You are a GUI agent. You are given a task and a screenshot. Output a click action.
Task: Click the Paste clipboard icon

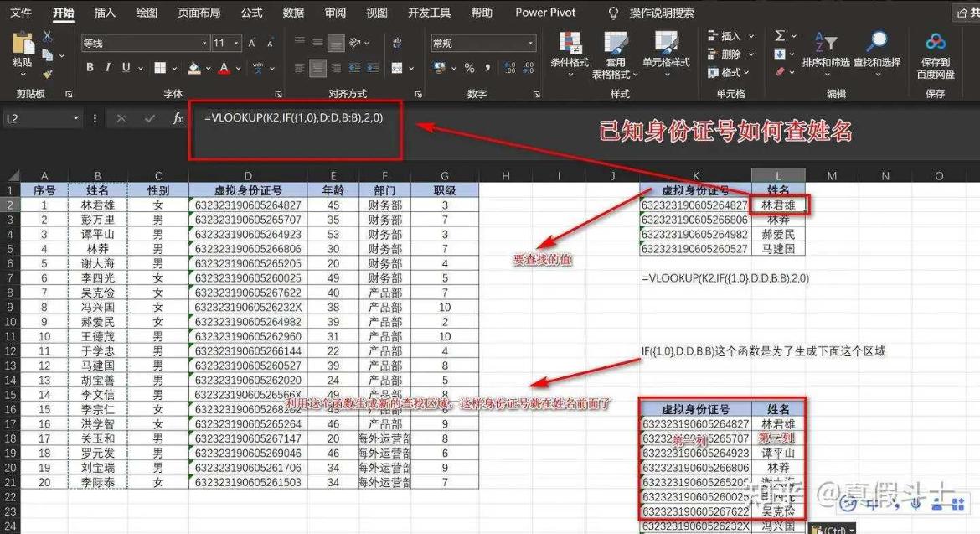pos(23,44)
